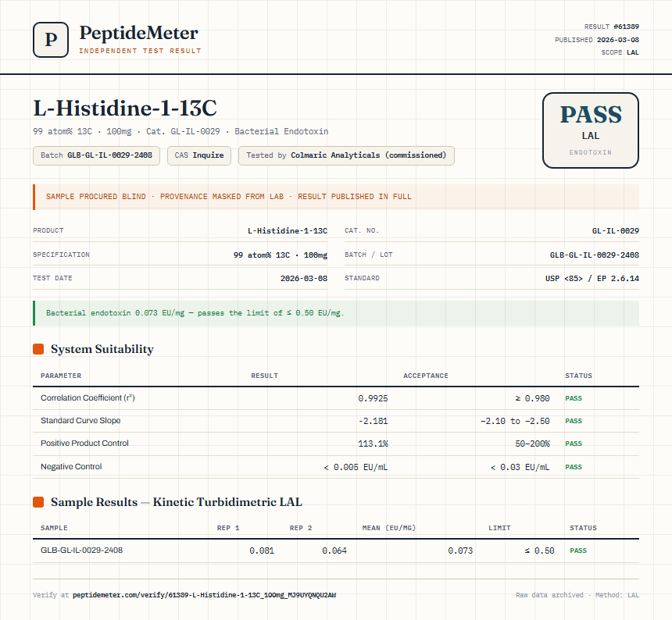Click the L-Histidine-1-13C page title

pos(125,108)
